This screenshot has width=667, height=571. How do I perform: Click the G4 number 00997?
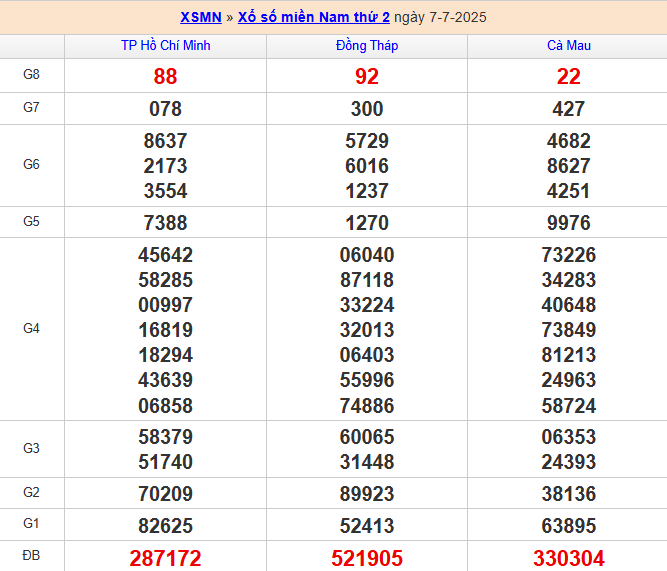165,305
